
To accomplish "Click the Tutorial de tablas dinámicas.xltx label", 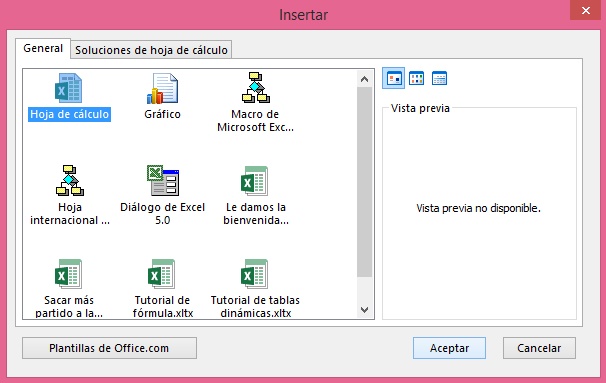I will (x=255, y=306).
